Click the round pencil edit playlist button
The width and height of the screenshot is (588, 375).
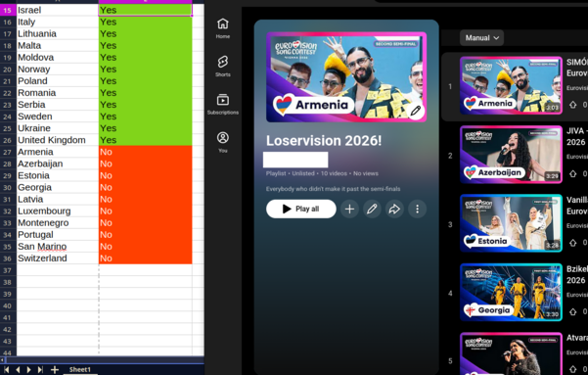[372, 210]
